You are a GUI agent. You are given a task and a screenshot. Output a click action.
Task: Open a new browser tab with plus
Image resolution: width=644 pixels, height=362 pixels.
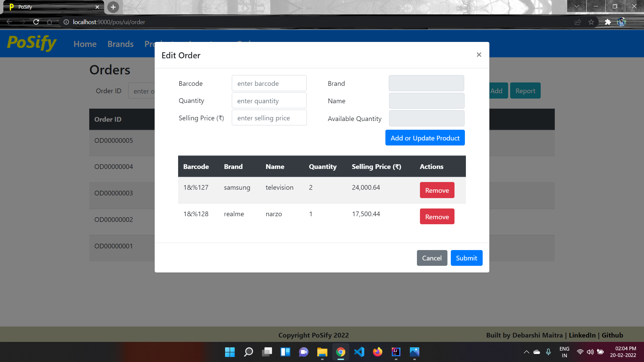[x=113, y=7]
